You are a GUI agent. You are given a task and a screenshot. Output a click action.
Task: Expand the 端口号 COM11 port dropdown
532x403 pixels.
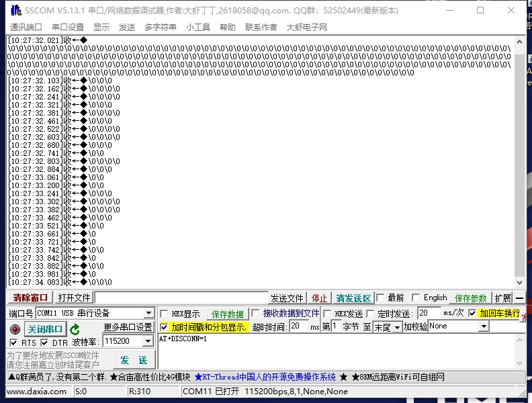148,314
